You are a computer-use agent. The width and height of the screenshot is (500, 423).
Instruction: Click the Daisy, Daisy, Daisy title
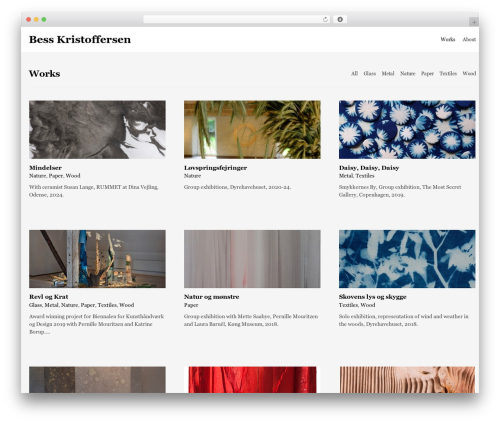point(369,168)
